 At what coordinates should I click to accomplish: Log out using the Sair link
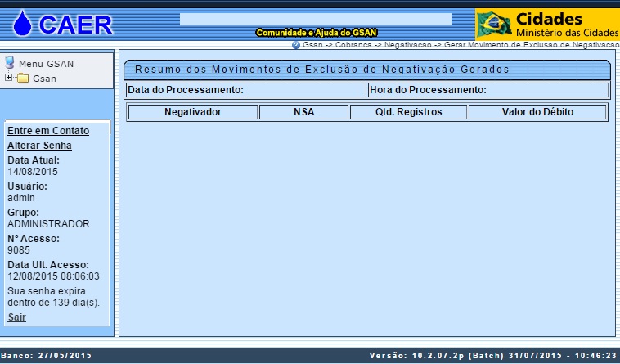click(x=16, y=317)
